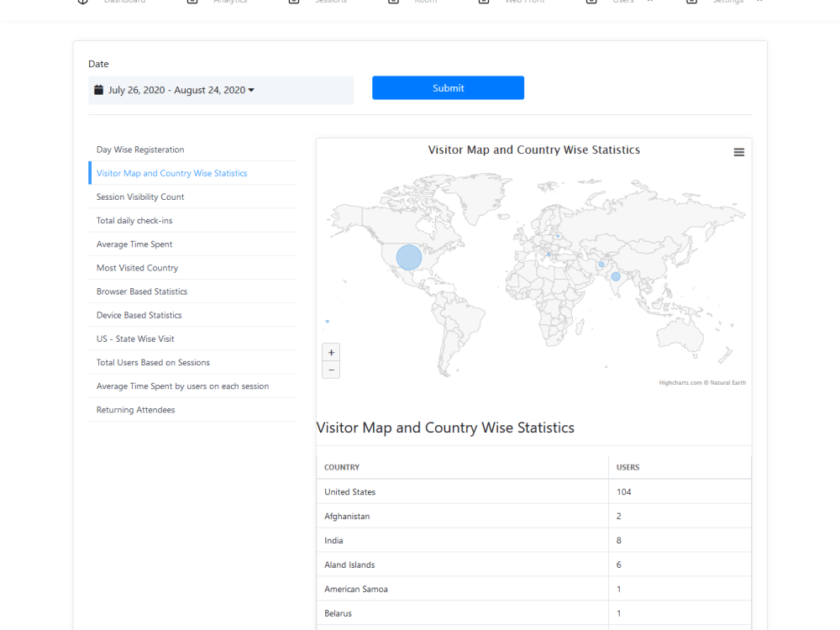Zoom out on the visitor map
Viewport: 840px width, 630px height.
(331, 370)
